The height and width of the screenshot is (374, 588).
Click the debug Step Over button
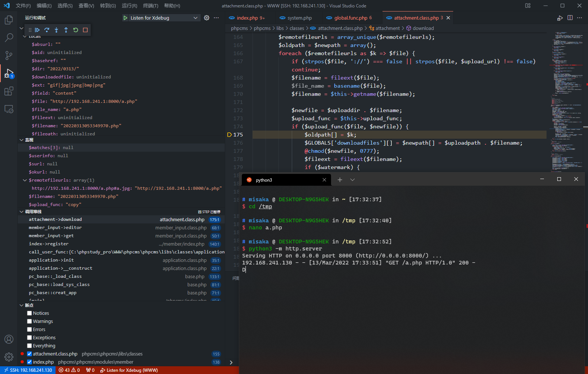coord(47,30)
